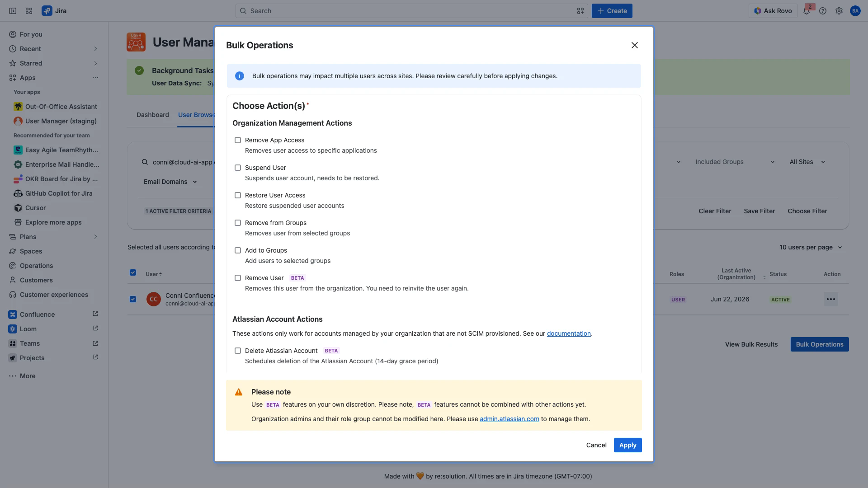Open the app switcher grid icon

tap(29, 11)
